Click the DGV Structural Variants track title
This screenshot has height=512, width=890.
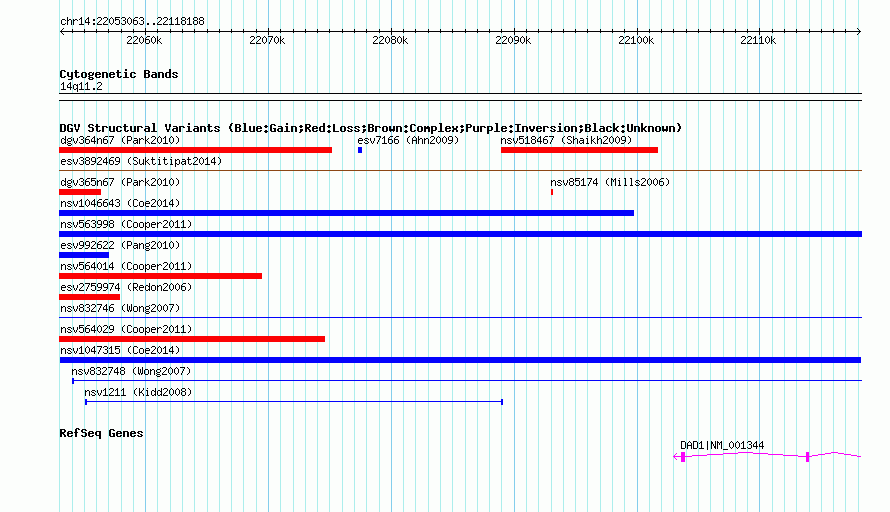pos(371,128)
